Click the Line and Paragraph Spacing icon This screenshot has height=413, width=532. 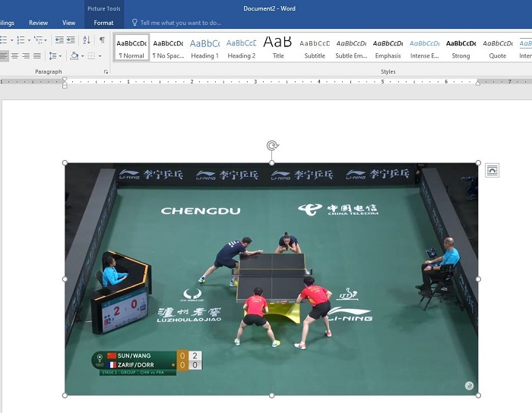[52, 55]
